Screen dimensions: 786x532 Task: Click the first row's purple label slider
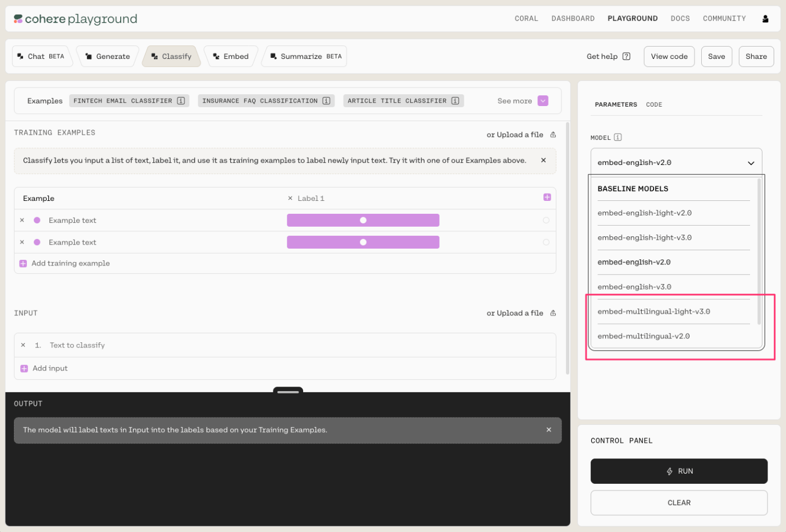363,220
